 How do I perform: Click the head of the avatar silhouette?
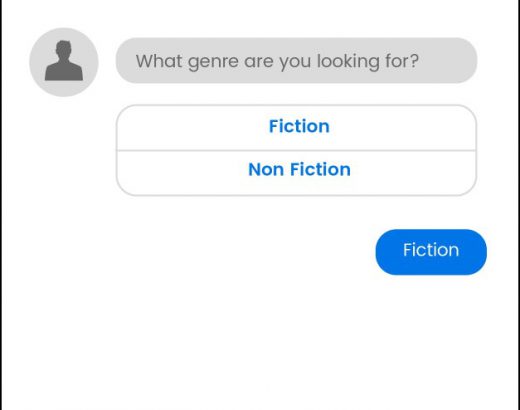[x=64, y=49]
